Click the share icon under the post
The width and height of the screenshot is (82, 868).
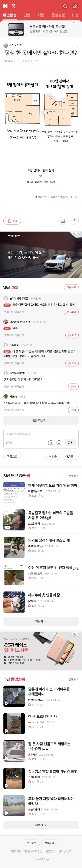pyautogui.click(x=75, y=221)
